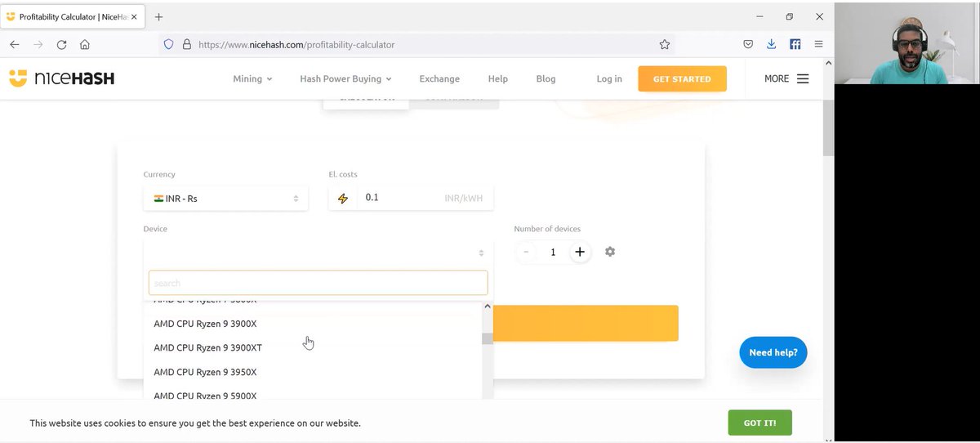The image size is (980, 443).
Task: Increase number of devices with plus
Action: [580, 252]
